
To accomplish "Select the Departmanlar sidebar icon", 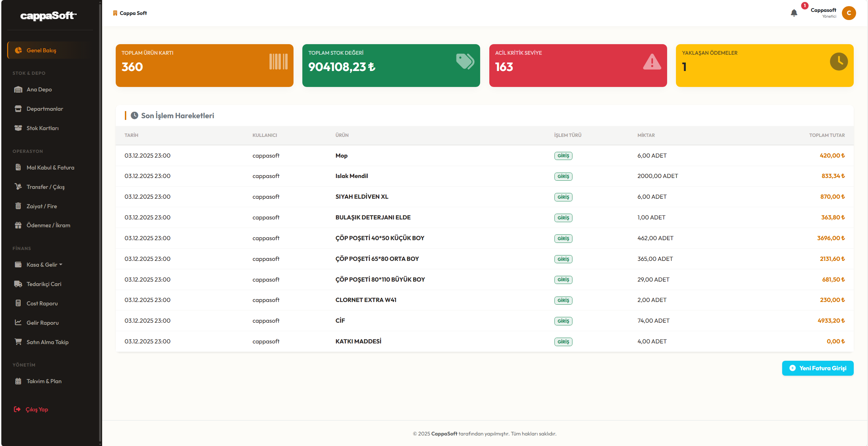I will click(19, 109).
